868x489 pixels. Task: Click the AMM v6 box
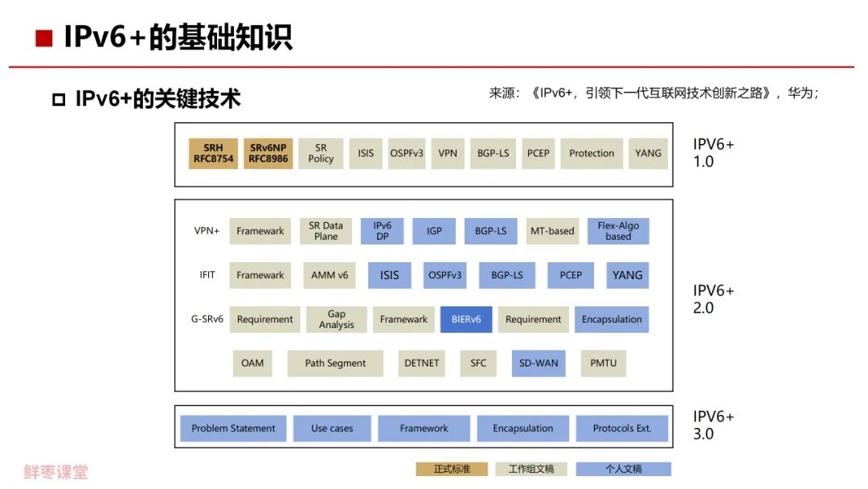[330, 275]
